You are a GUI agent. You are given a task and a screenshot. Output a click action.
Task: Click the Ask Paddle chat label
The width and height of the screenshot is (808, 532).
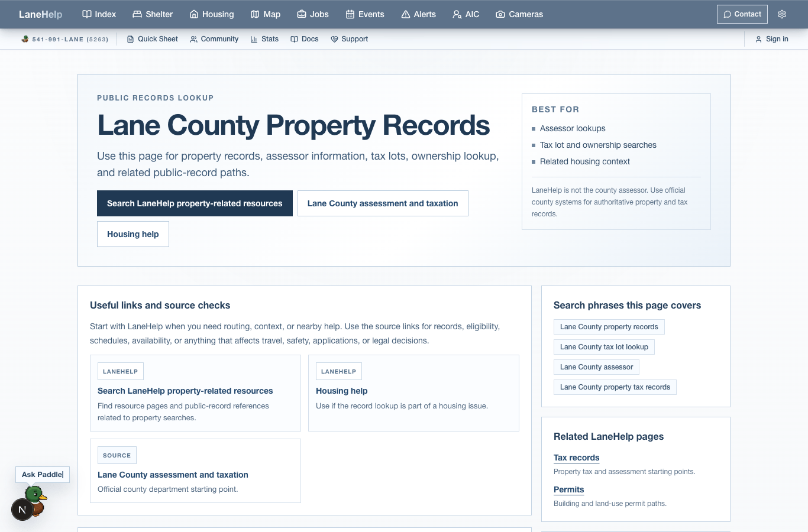(x=43, y=475)
